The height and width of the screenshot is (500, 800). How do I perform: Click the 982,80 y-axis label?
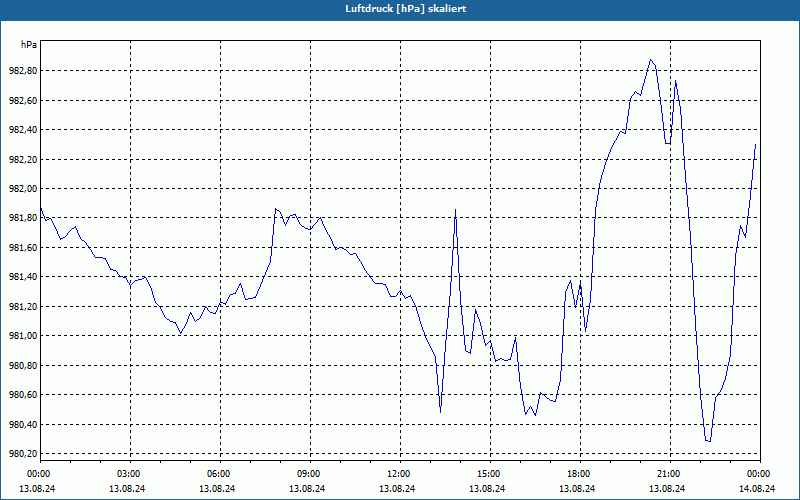pyautogui.click(x=23, y=71)
